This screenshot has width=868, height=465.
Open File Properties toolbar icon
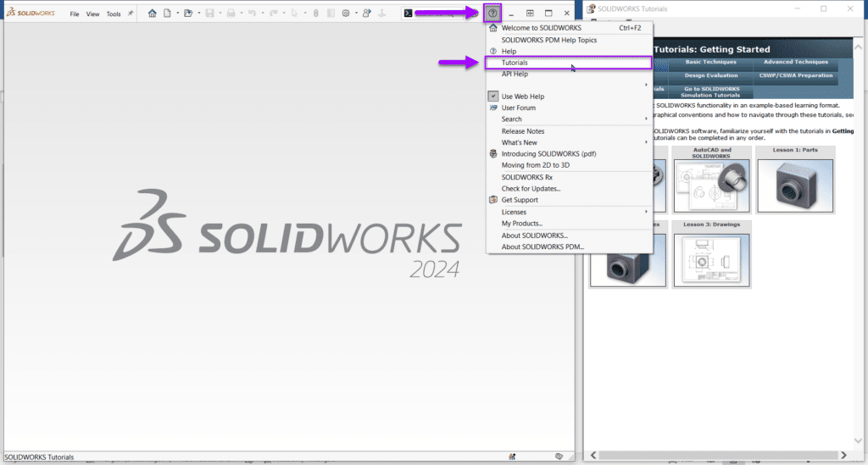(331, 14)
